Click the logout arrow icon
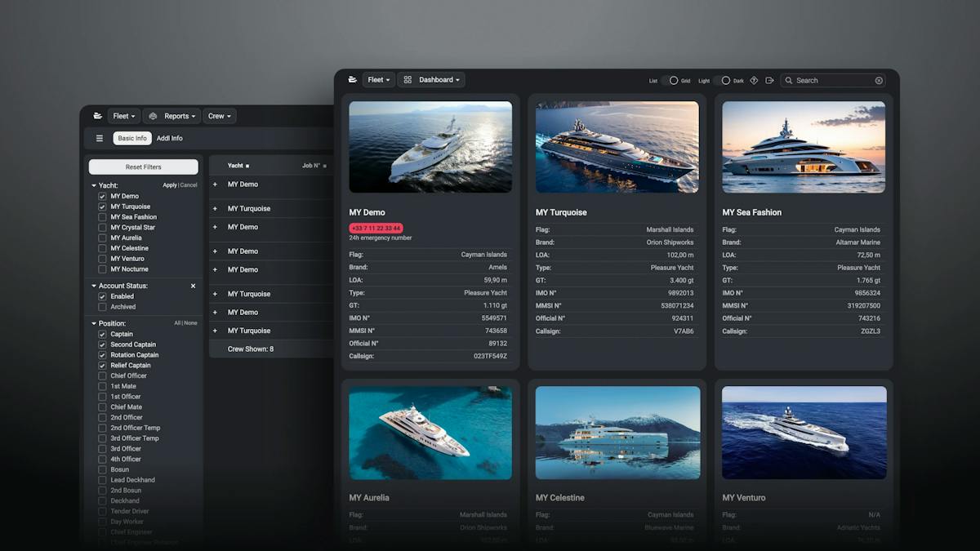 769,81
